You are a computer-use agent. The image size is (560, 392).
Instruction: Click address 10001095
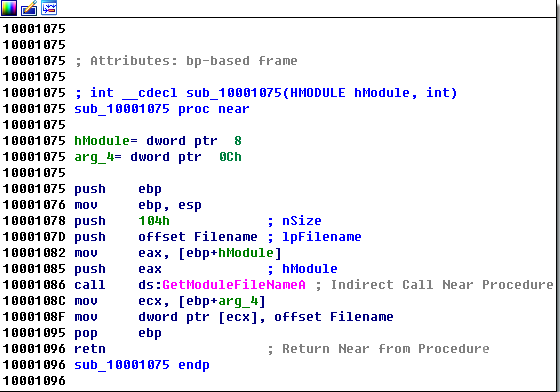34,333
